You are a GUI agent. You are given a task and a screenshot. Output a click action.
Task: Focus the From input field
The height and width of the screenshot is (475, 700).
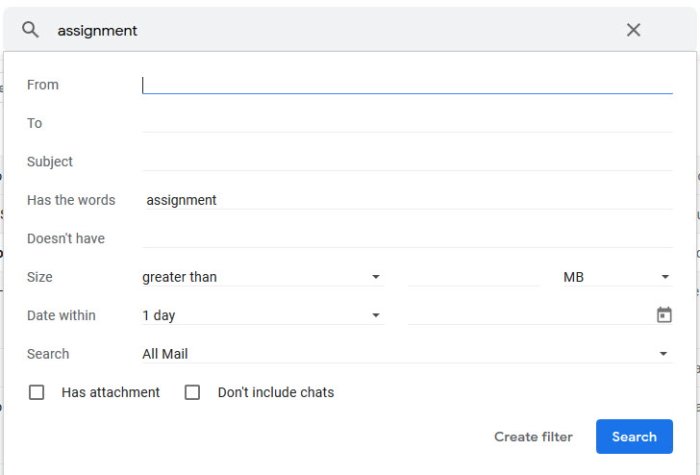pos(407,85)
